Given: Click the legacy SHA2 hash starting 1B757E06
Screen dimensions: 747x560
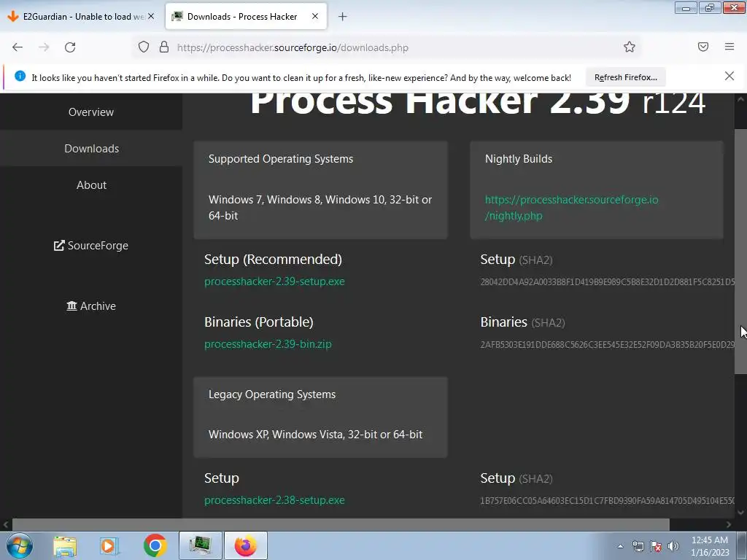Looking at the screenshot, I should tap(608, 500).
